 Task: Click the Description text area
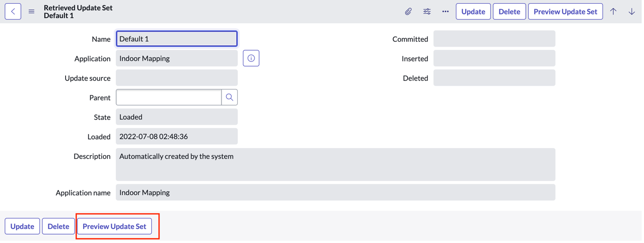coord(336,165)
